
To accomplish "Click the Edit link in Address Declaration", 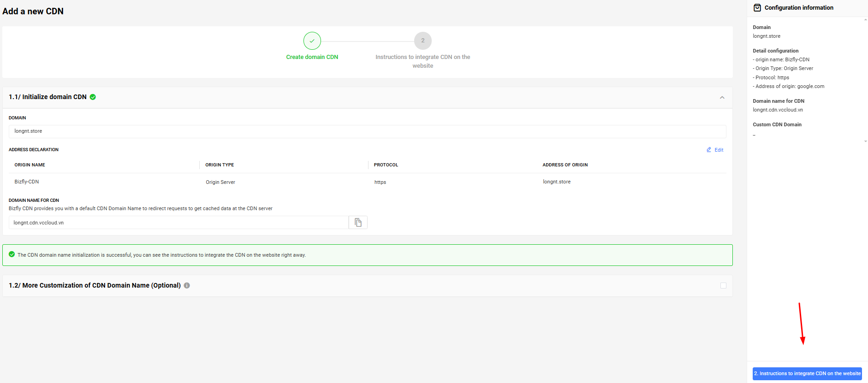I will coord(719,150).
